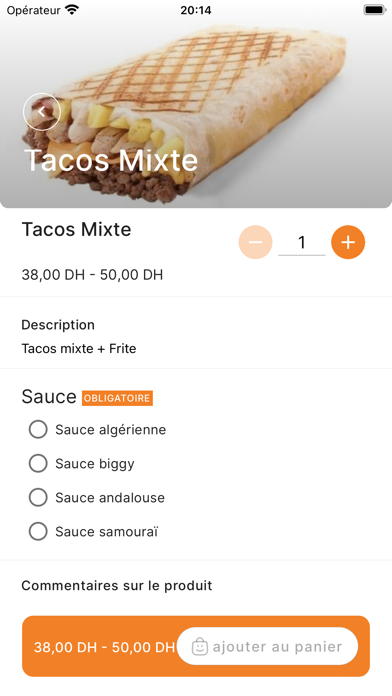
Task: Choose Sauce biggy radio option
Action: (82, 464)
